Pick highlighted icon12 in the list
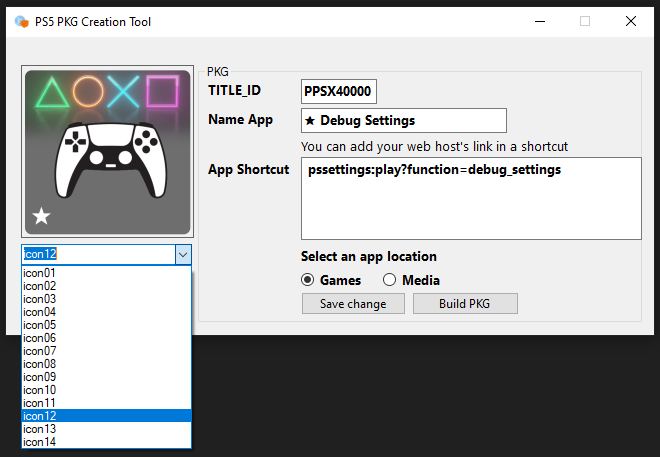The height and width of the screenshot is (457, 660). click(106, 416)
